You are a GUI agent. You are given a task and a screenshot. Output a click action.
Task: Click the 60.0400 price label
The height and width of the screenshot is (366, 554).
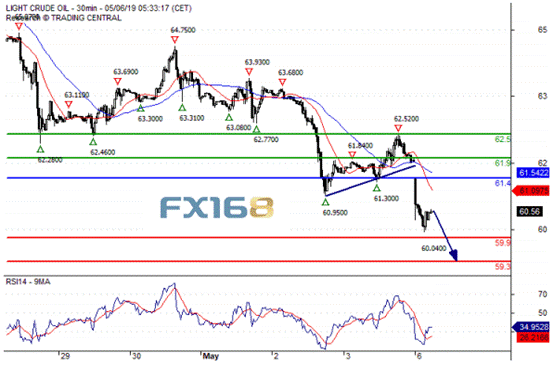(434, 248)
